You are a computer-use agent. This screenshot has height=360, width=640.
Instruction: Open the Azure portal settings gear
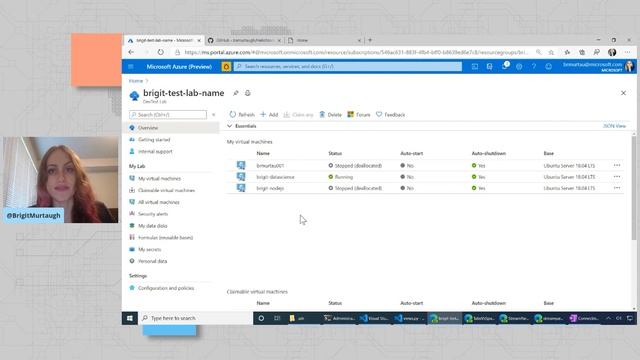(519, 67)
